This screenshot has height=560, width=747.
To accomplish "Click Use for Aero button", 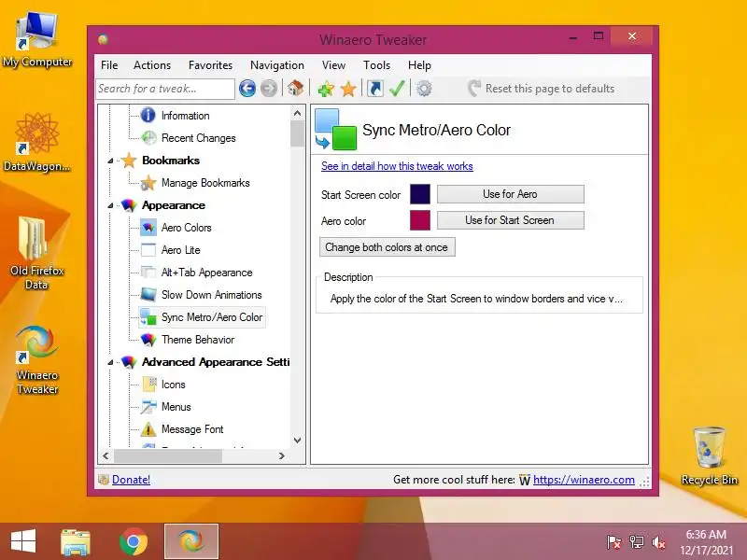I will (510, 194).
